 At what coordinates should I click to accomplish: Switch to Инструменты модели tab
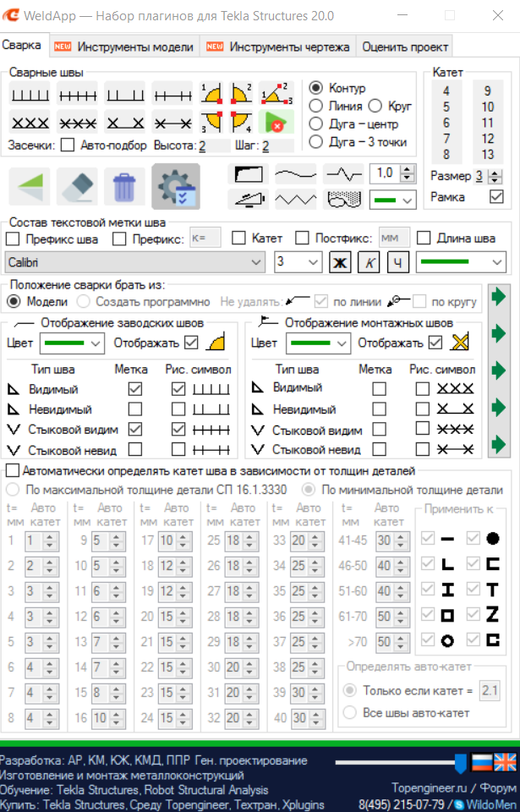[x=124, y=47]
